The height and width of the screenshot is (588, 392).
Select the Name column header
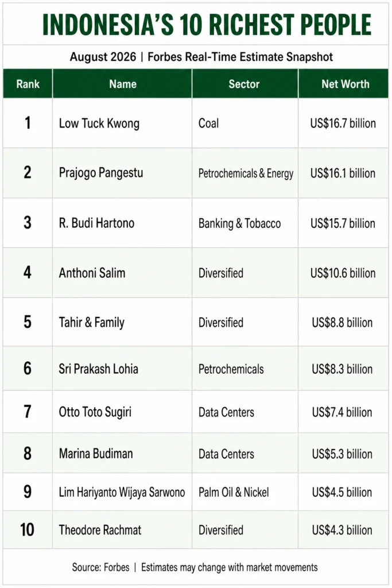(x=123, y=84)
